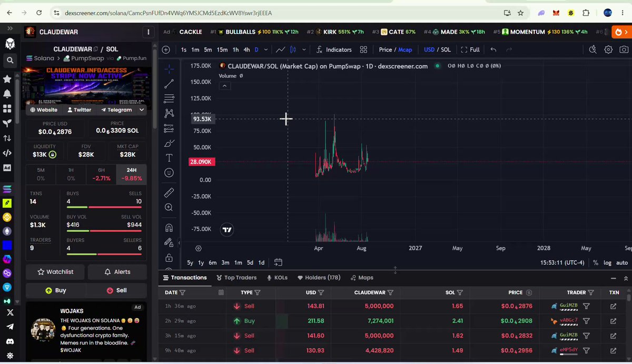Open the Indicators menu
The image size is (632, 364).
pyautogui.click(x=334, y=50)
